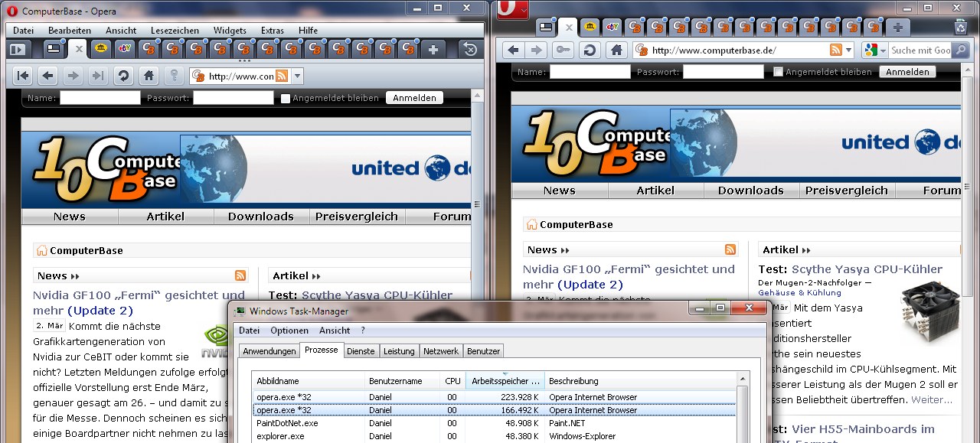Reload the page in the red-button Opera window
The width and height of the screenshot is (980, 443).
pyautogui.click(x=589, y=50)
